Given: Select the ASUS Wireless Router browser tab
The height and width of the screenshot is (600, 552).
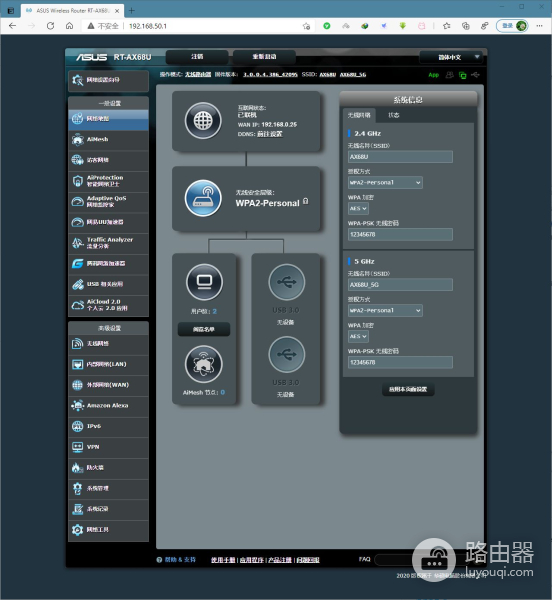Looking at the screenshot, I should point(72,11).
